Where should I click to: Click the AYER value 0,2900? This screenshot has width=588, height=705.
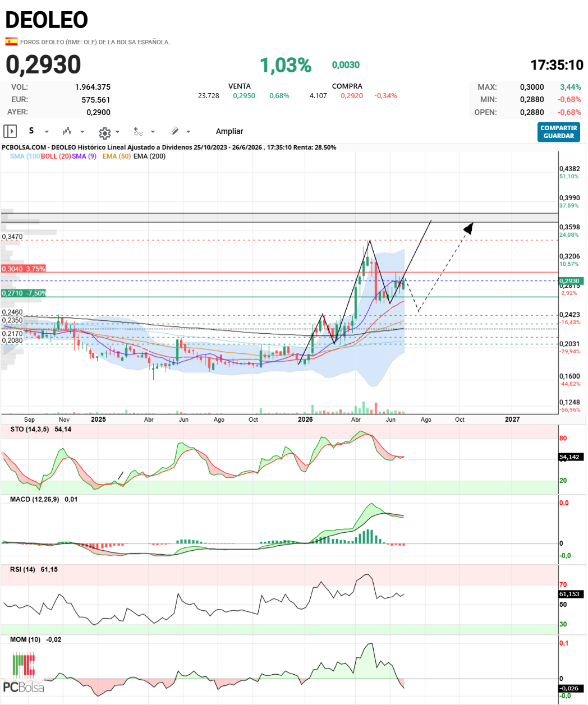pyautogui.click(x=98, y=112)
